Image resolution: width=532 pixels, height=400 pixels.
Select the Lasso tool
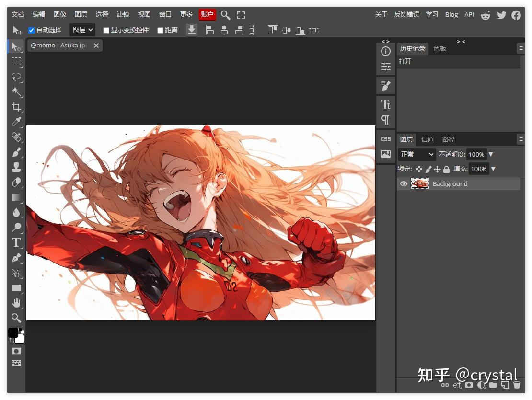(16, 77)
